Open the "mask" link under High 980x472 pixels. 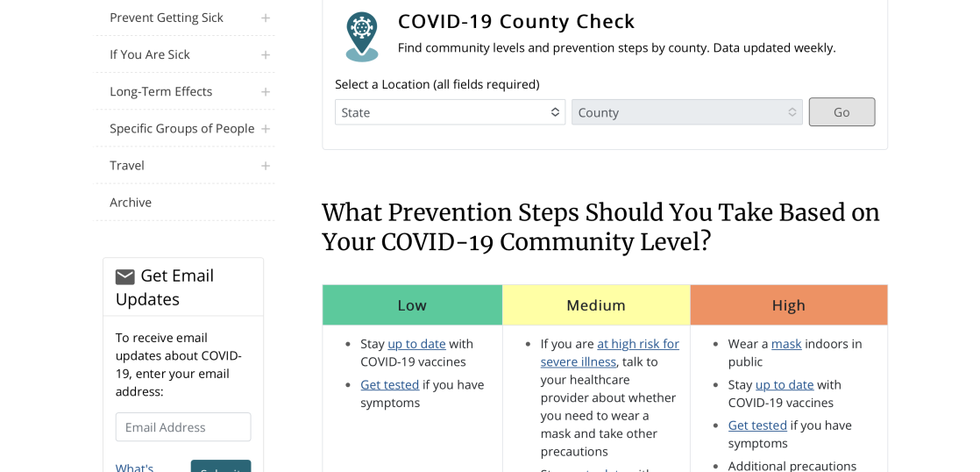[x=786, y=344]
